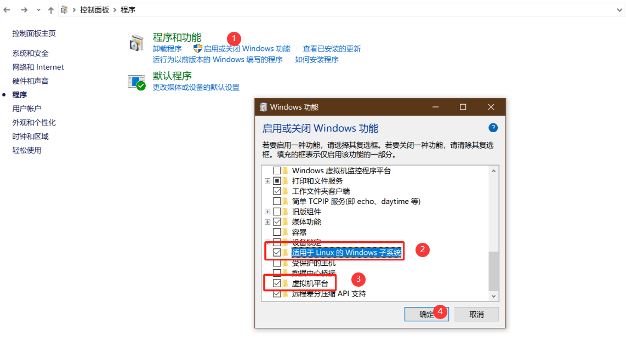Screen dimensions: 626x364
Task: Click scroll up arrow in features list
Action: click(494, 171)
